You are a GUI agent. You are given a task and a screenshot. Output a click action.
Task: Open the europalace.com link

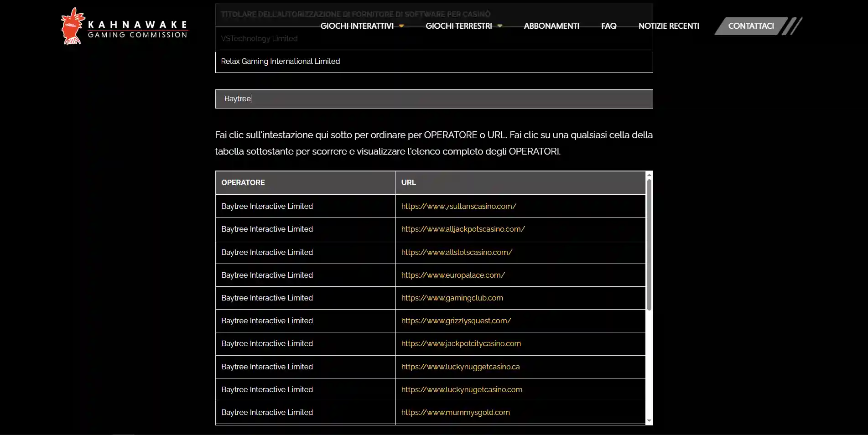pyautogui.click(x=453, y=275)
